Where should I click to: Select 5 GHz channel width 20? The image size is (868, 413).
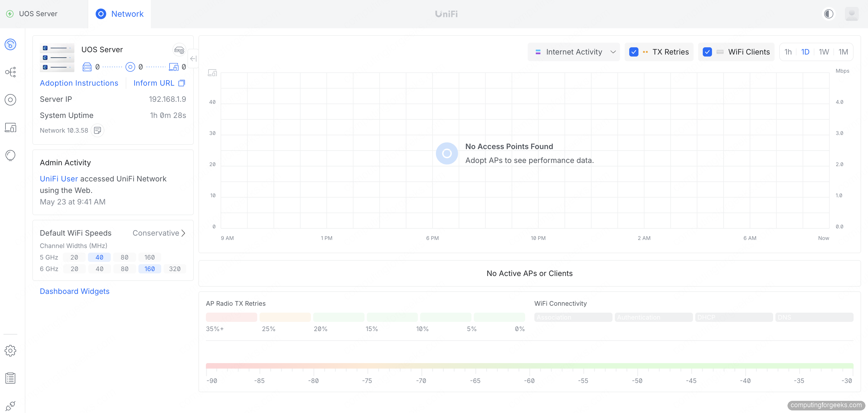point(74,257)
